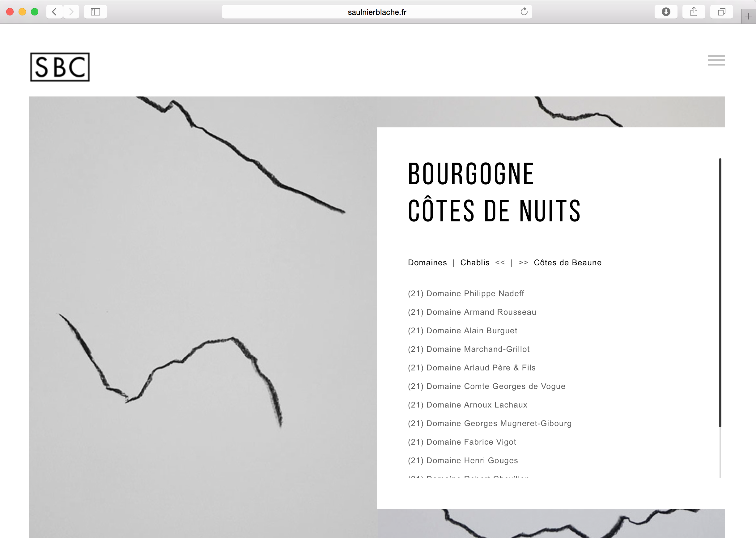The height and width of the screenshot is (538, 756).
Task: Click the saulnierblache.fr address bar
Action: (376, 12)
